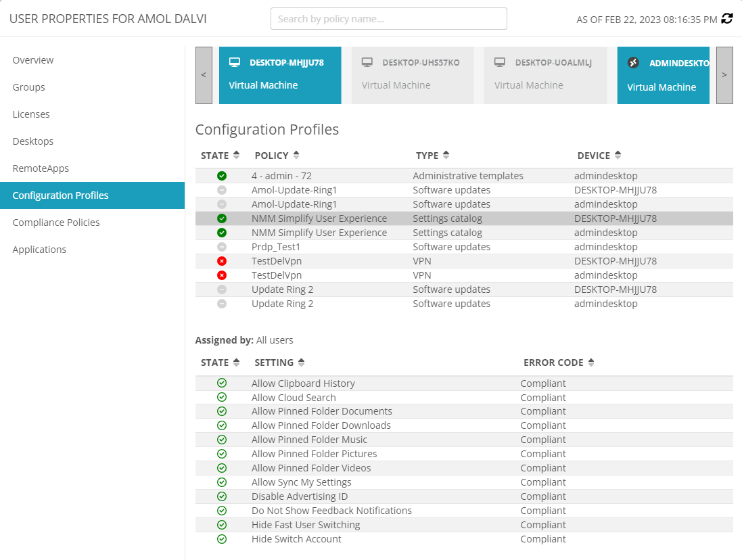
Task: Click the green state icon for 4 - admin - 72
Action: (x=222, y=176)
